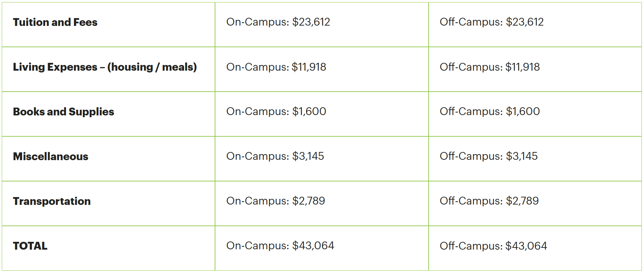The width and height of the screenshot is (644, 272).
Task: Click Off-Campus books cost $1,600
Action: point(489,111)
